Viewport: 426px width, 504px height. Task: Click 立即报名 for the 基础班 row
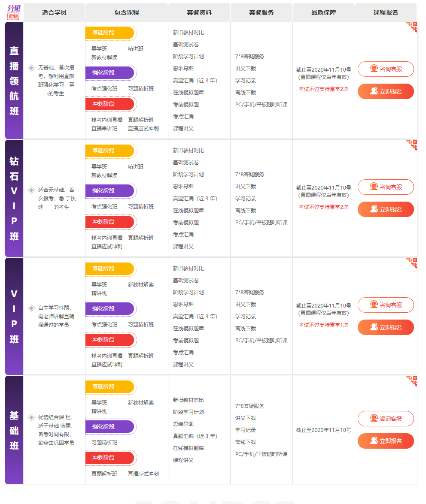(x=386, y=441)
